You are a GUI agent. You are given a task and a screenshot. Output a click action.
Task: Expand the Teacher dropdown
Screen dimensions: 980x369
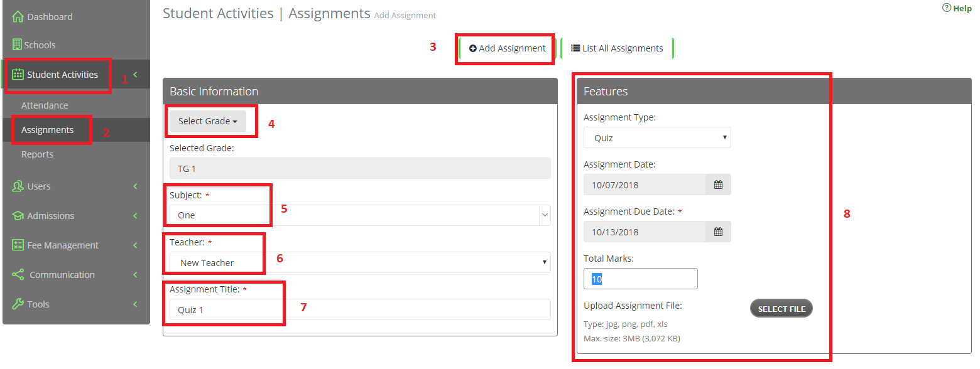point(360,262)
